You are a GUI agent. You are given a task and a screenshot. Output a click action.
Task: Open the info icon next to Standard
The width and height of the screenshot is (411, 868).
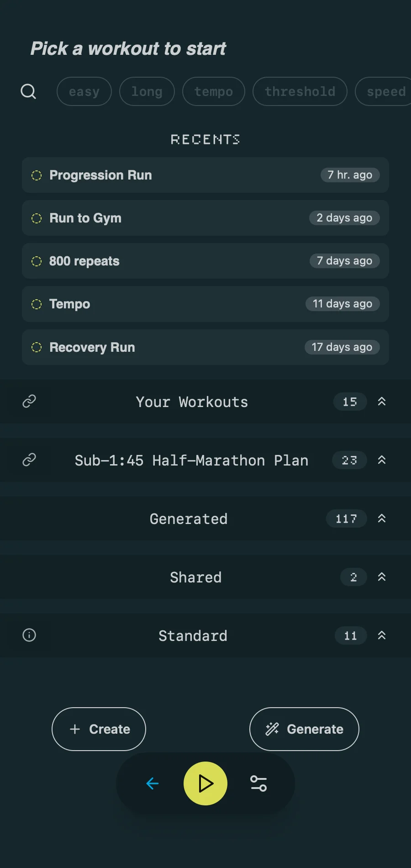[x=29, y=635]
